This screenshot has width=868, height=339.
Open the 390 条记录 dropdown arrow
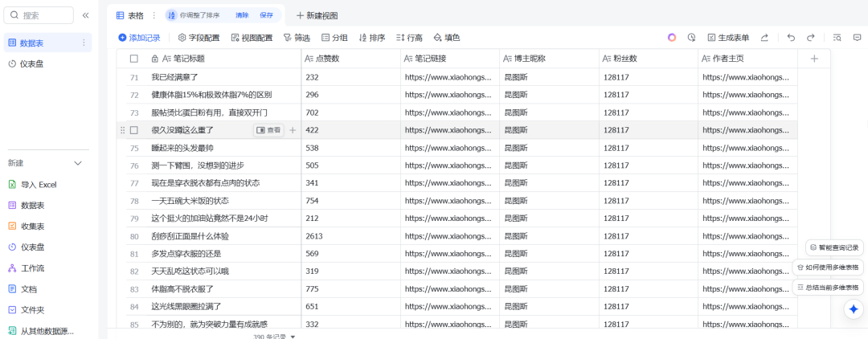[x=293, y=337]
